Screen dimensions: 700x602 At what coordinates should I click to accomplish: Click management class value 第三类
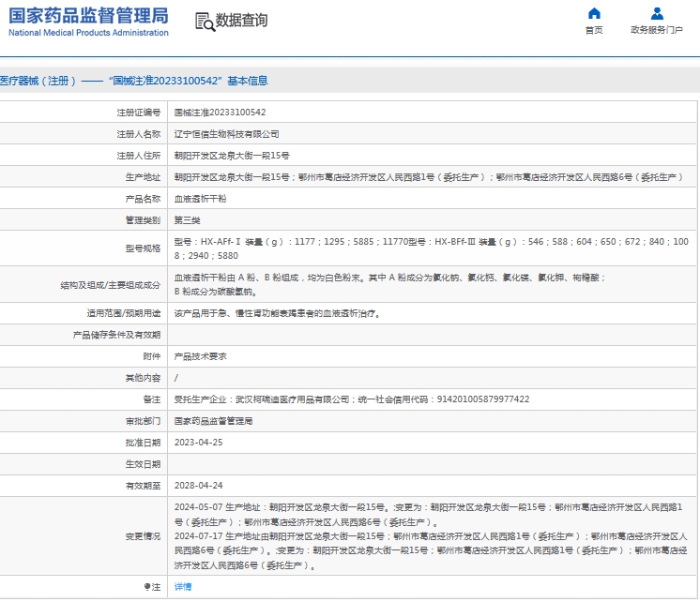(187, 220)
